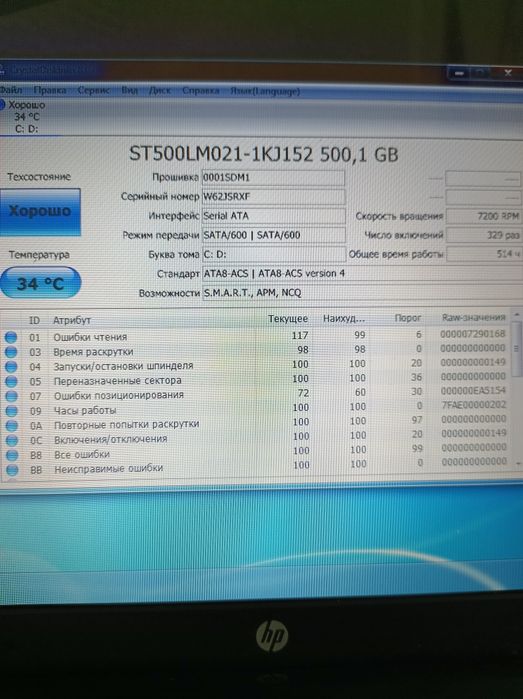Image resolution: width=523 pixels, height=699 pixels.
Task: Click the attribute list scroll up arrow
Action: pos(517,315)
